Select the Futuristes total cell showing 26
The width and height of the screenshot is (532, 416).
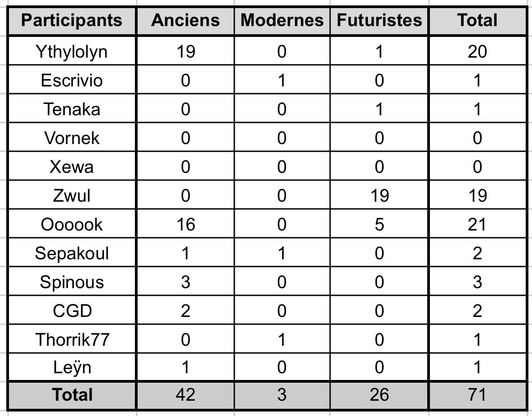(x=379, y=395)
